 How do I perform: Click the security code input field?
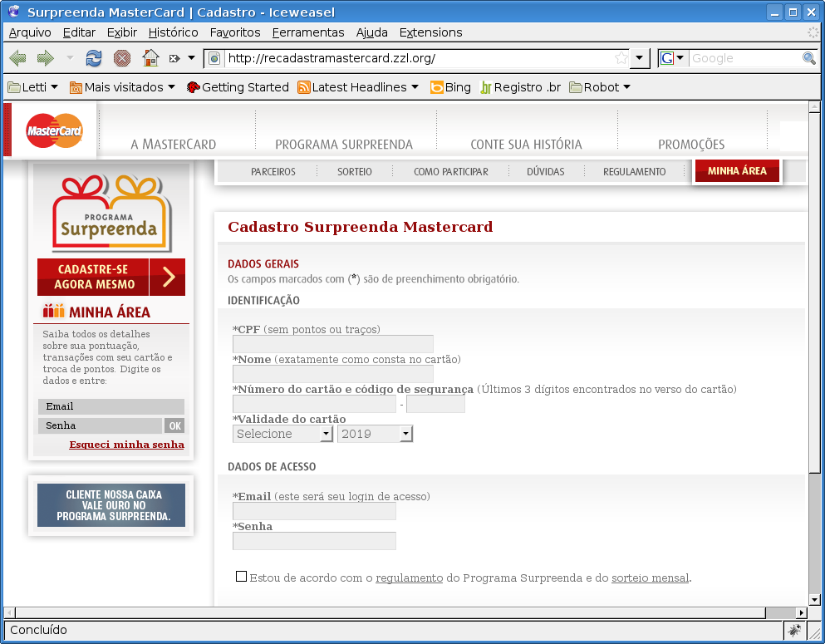435,404
